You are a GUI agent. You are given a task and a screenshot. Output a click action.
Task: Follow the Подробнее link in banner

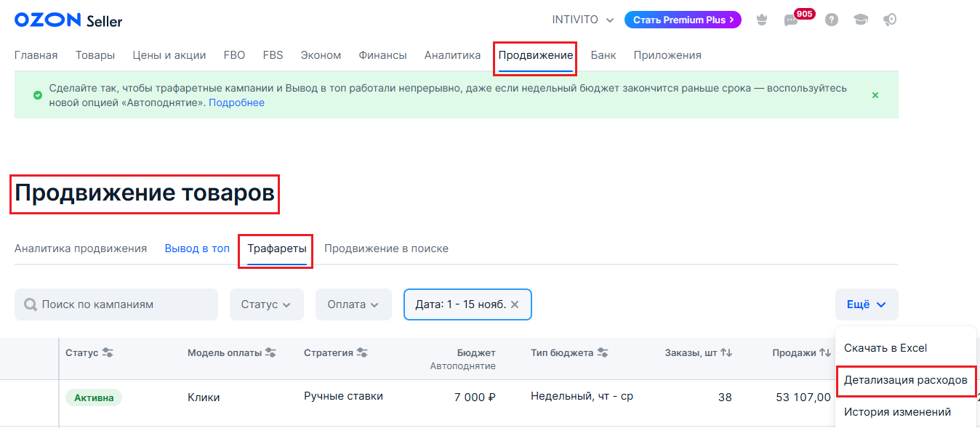[x=236, y=103]
